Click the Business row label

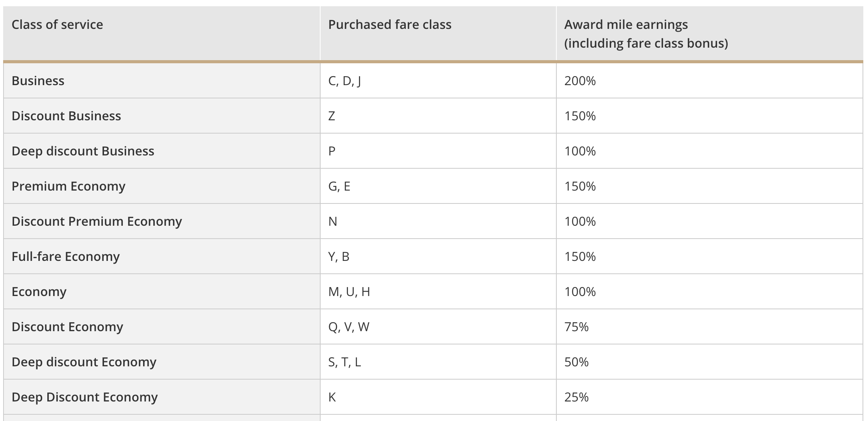pos(38,81)
